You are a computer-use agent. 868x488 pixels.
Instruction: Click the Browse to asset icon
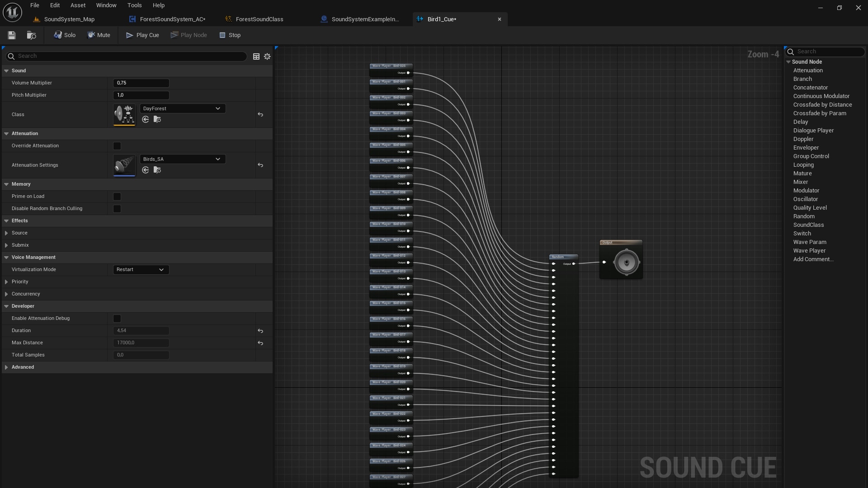(31, 35)
